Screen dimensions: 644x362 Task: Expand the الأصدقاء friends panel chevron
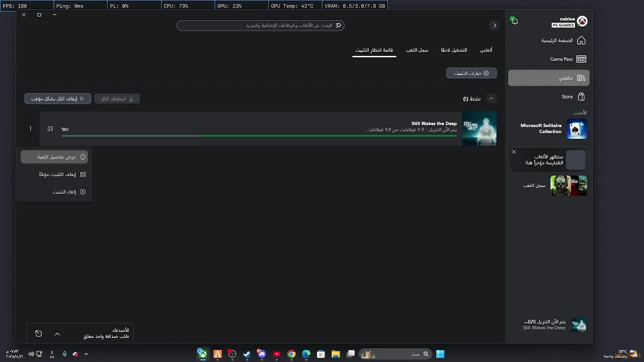click(x=57, y=334)
